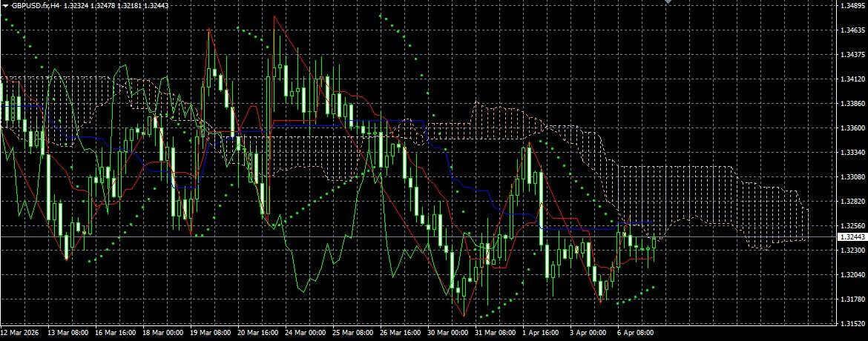Click the 1.33340 price scale label
The width and height of the screenshot is (868, 341).
852,152
